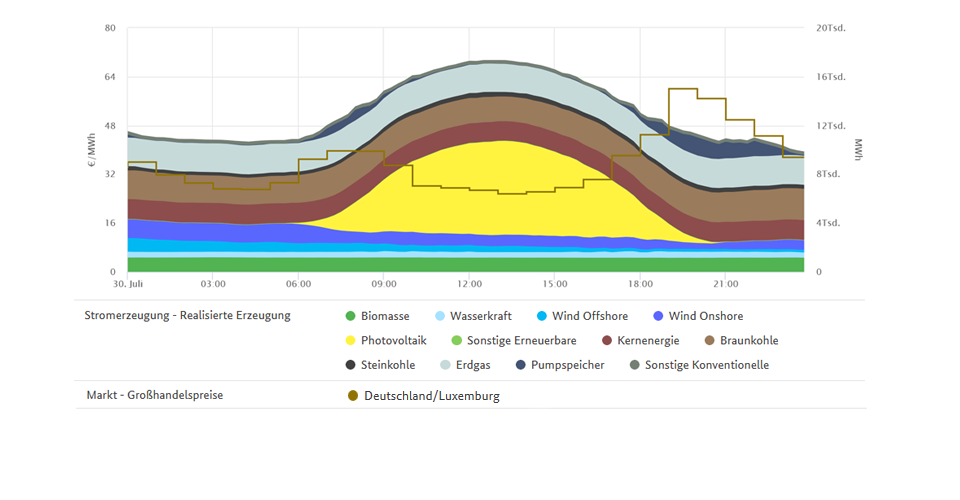Toggle the Deutschland/Luxemburg price series label
The height and width of the screenshot is (500, 960).
tap(432, 396)
